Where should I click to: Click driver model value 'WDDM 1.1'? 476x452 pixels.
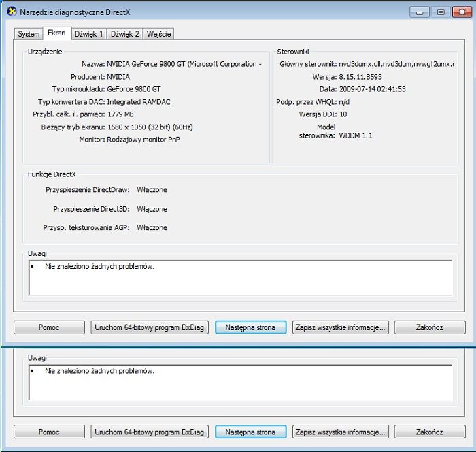[x=356, y=135]
